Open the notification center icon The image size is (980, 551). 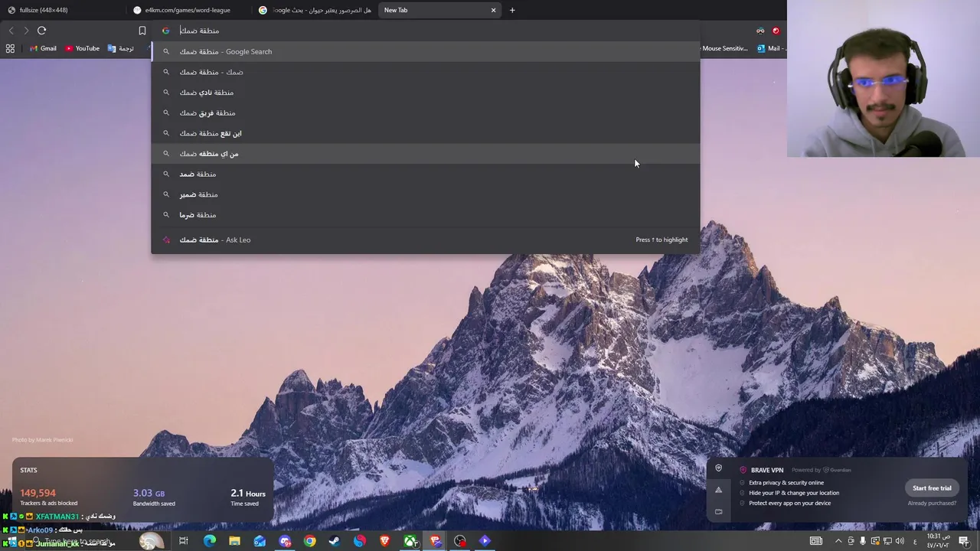coord(964,541)
